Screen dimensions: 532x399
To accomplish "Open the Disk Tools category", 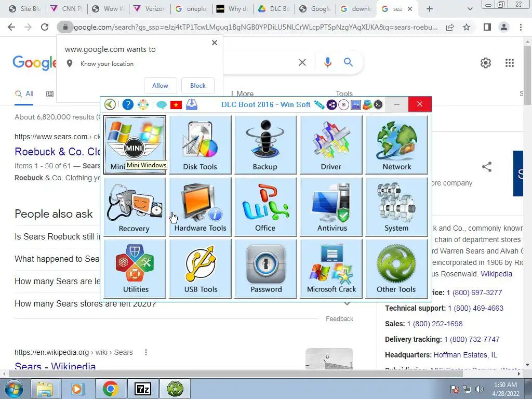I will point(200,145).
